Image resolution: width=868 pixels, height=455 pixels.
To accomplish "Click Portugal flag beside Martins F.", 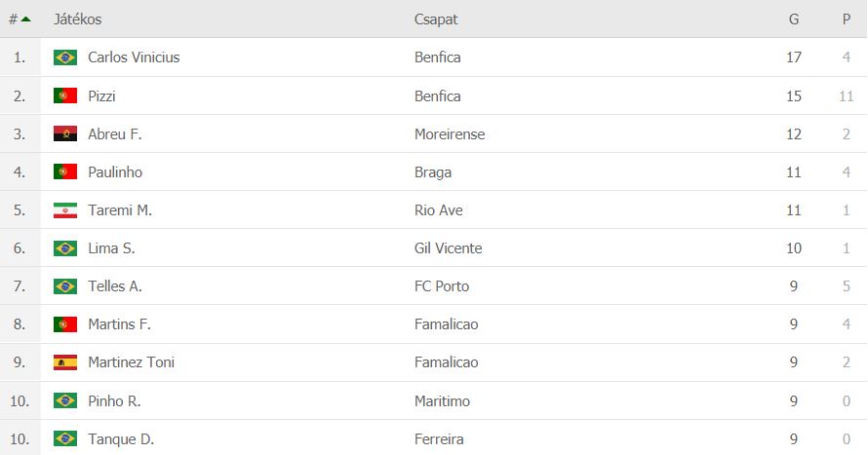I will 65,324.
